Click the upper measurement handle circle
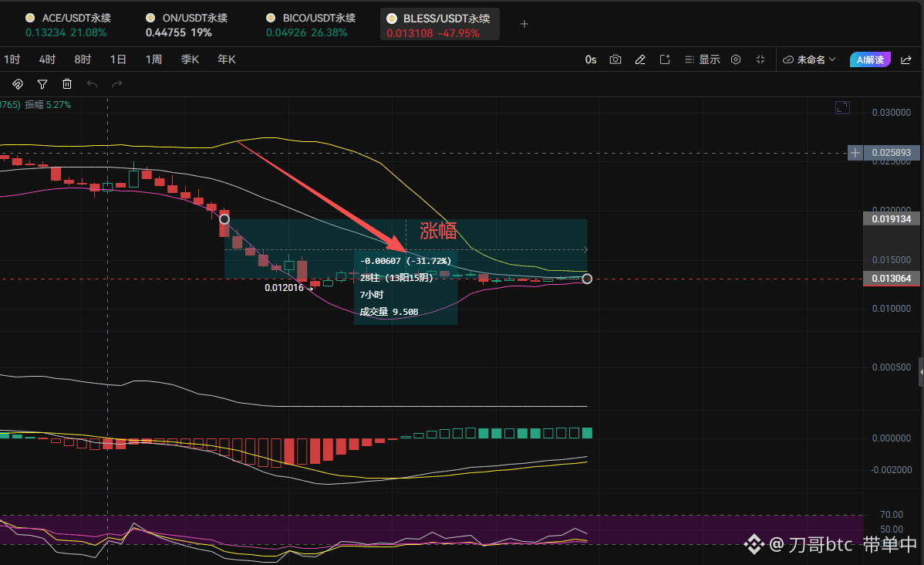 224,219
